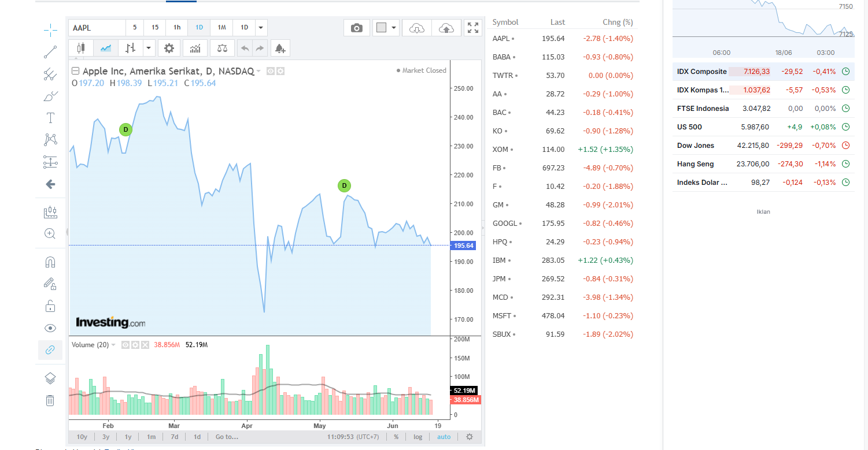Open the interval dropdown arrow

[261, 28]
